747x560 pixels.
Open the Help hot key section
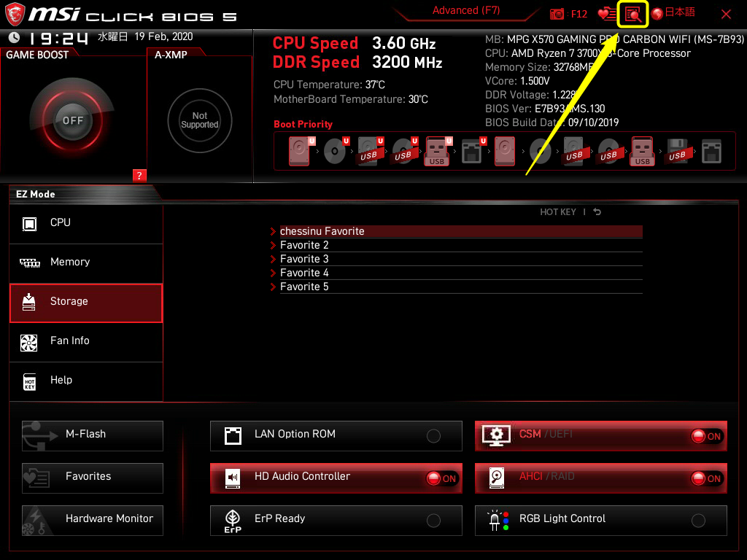pyautogui.click(x=86, y=382)
